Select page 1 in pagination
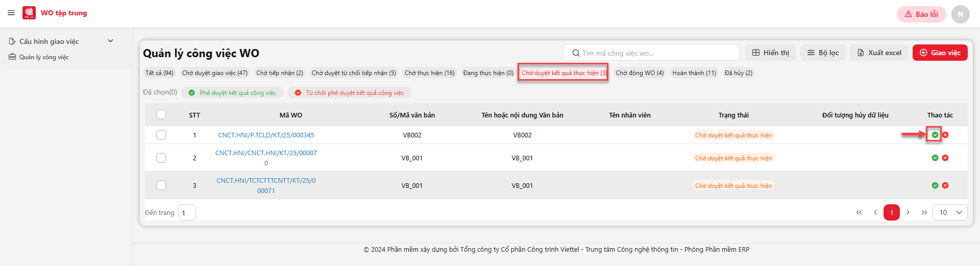Image resolution: width=980 pixels, height=266 pixels. click(x=892, y=212)
